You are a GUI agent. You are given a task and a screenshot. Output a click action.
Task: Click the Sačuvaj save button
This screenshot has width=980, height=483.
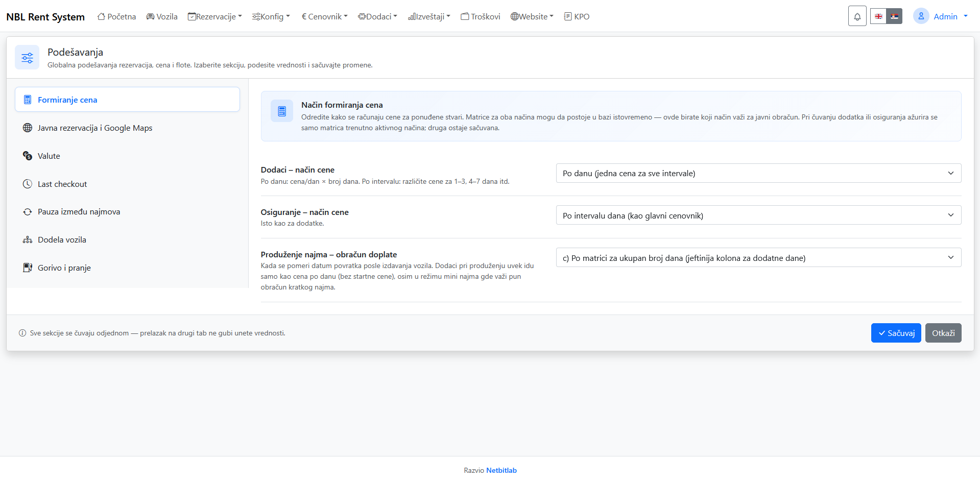(x=896, y=333)
